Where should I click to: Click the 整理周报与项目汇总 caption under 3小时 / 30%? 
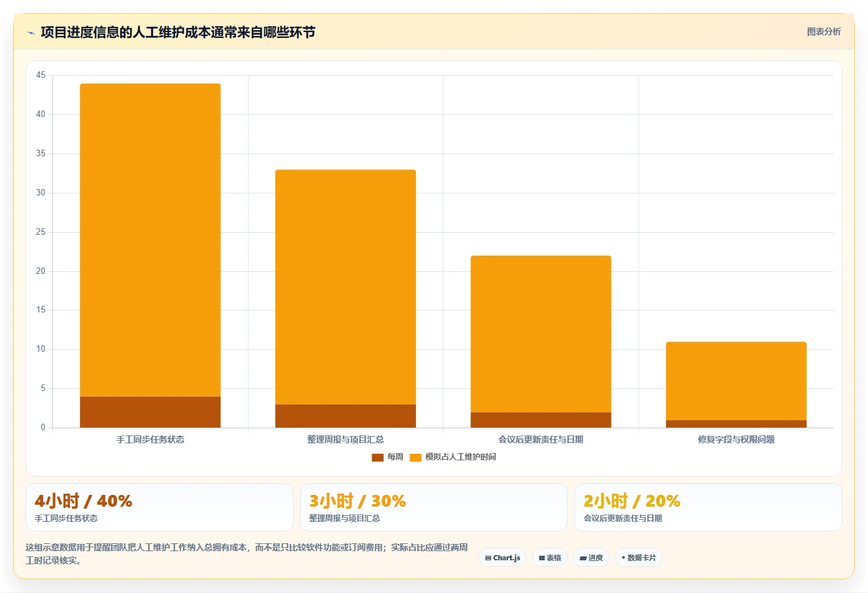coord(345,518)
